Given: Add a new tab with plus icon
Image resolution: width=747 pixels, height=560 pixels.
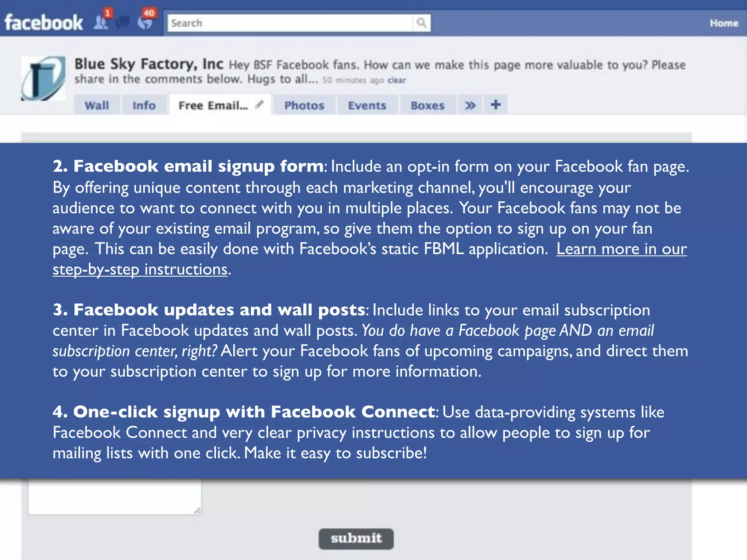Looking at the screenshot, I should click(x=495, y=105).
